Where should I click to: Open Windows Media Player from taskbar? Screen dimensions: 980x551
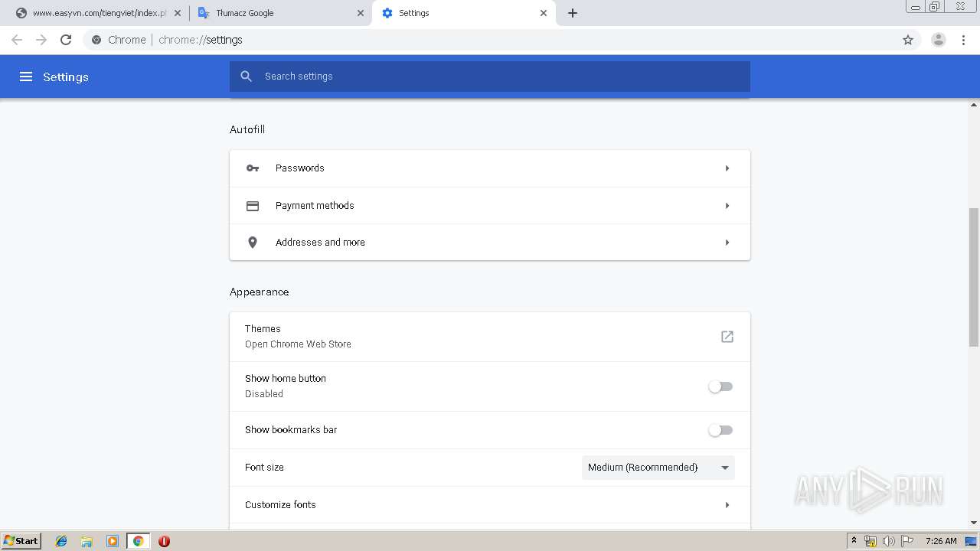coord(113,541)
